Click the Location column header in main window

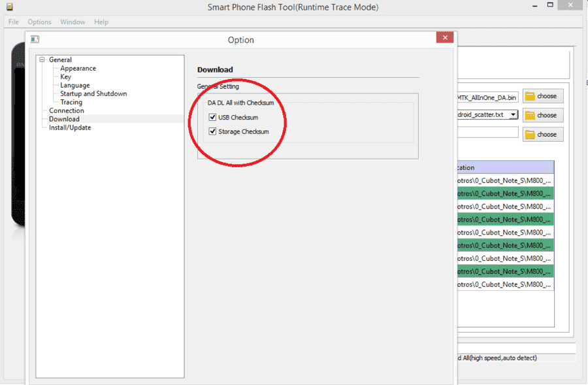coord(506,167)
